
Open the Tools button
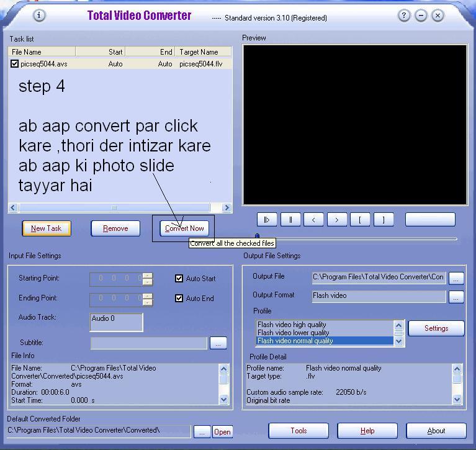tap(299, 431)
